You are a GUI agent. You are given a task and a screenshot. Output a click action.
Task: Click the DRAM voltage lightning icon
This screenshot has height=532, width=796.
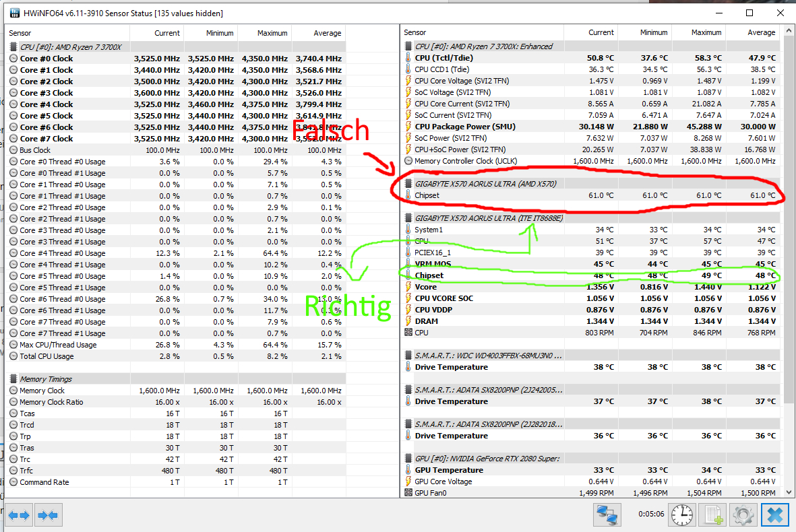408,321
